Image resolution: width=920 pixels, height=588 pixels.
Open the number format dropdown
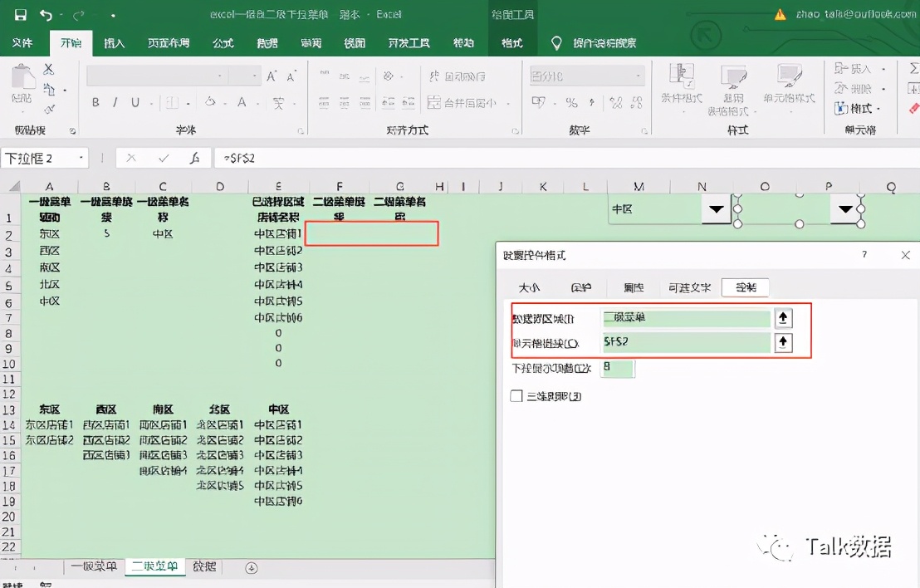pyautogui.click(x=639, y=76)
